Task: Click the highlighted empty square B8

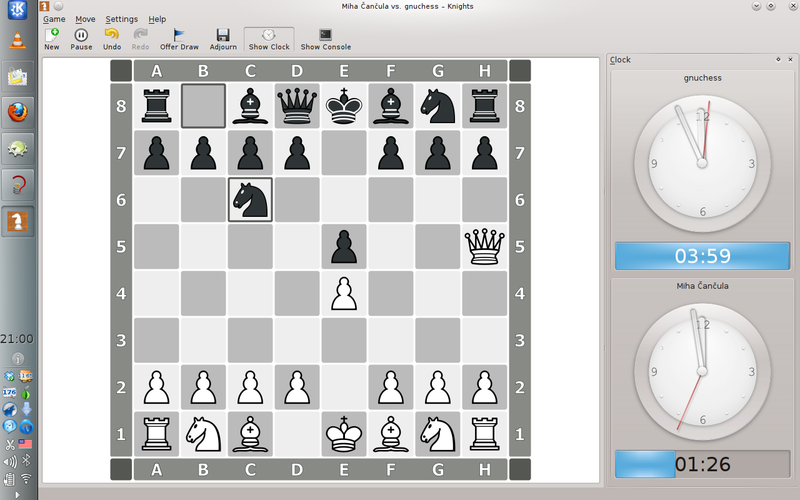Action: (203, 106)
